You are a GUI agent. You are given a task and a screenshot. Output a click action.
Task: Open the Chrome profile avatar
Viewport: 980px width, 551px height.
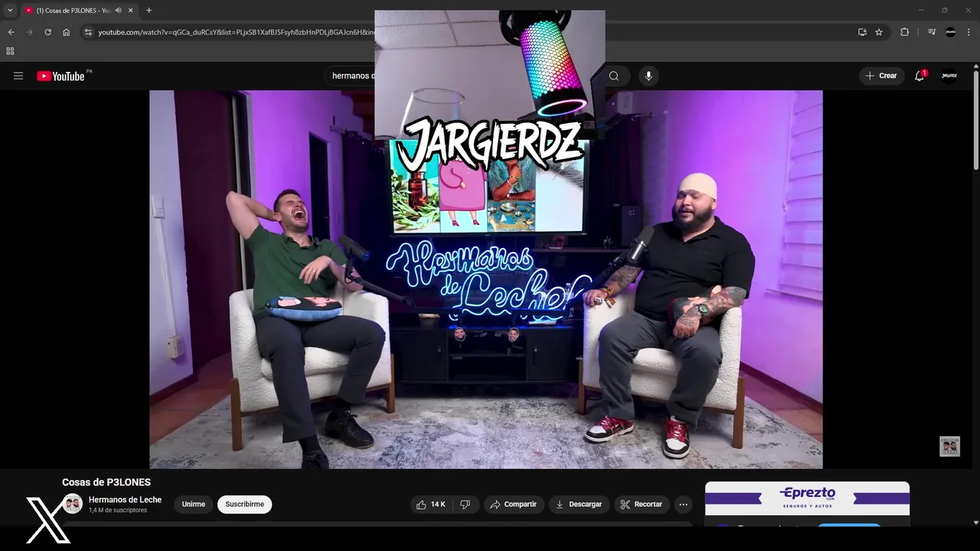tap(950, 32)
